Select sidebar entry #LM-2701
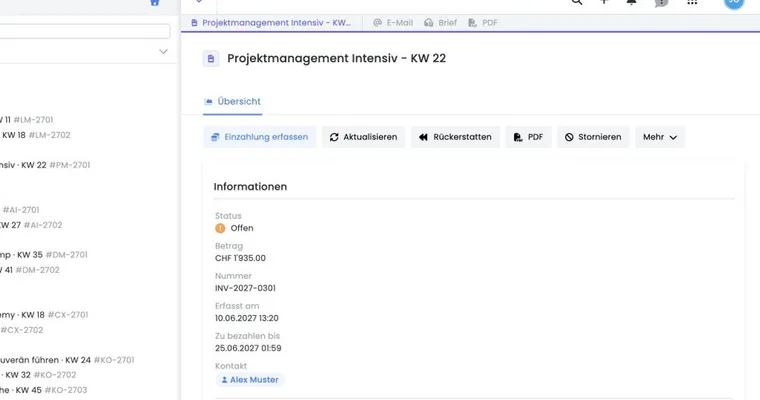This screenshot has width=760, height=400. pos(27,120)
